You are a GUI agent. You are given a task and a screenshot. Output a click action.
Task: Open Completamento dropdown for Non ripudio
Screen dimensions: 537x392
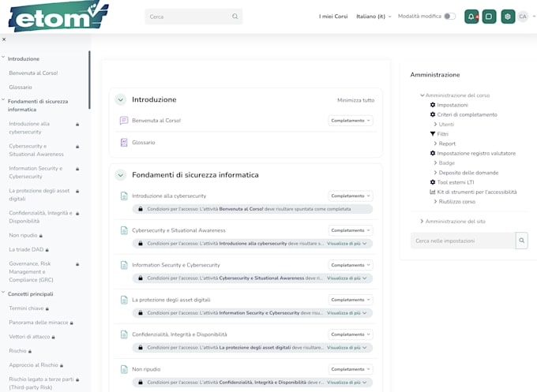coord(351,369)
